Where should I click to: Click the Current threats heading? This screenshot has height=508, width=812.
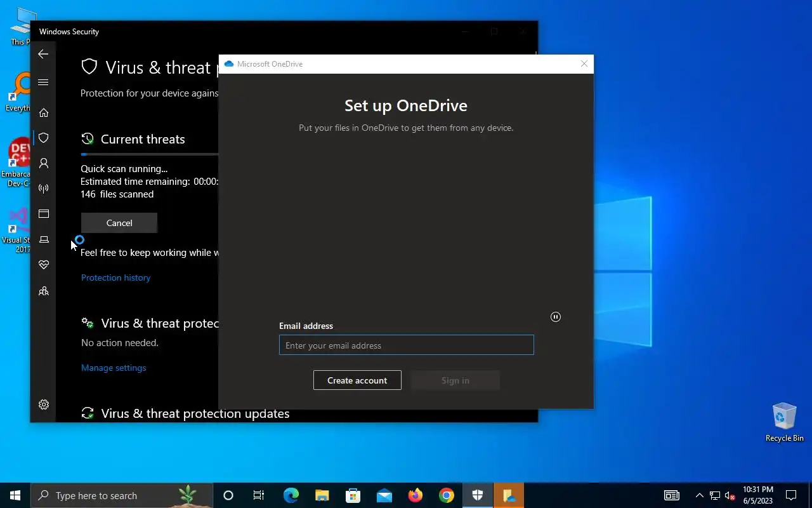pyautogui.click(x=143, y=139)
